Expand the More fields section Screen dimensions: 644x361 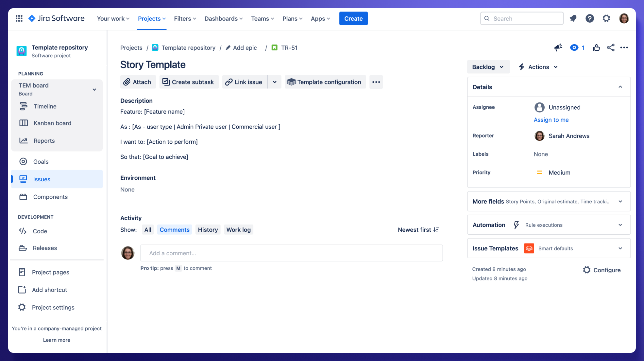pyautogui.click(x=620, y=201)
